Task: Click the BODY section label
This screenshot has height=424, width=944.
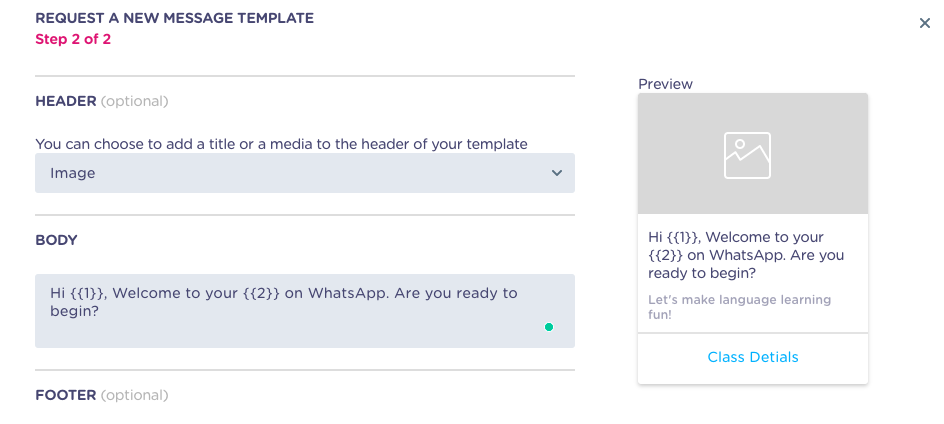Action: point(56,240)
